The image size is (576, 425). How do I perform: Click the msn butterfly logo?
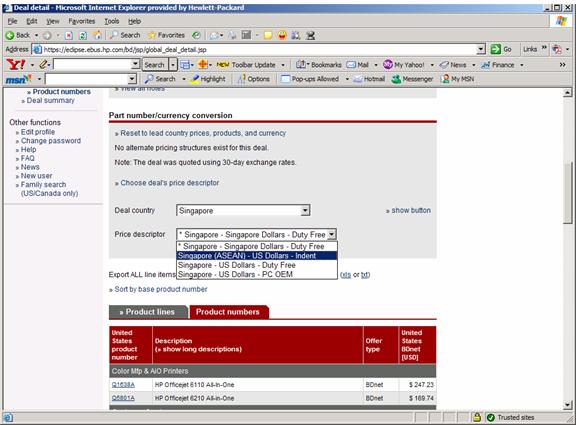point(18,79)
